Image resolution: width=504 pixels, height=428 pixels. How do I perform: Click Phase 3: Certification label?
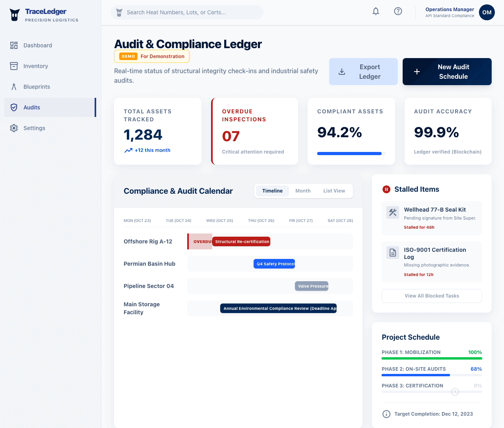(x=412, y=386)
